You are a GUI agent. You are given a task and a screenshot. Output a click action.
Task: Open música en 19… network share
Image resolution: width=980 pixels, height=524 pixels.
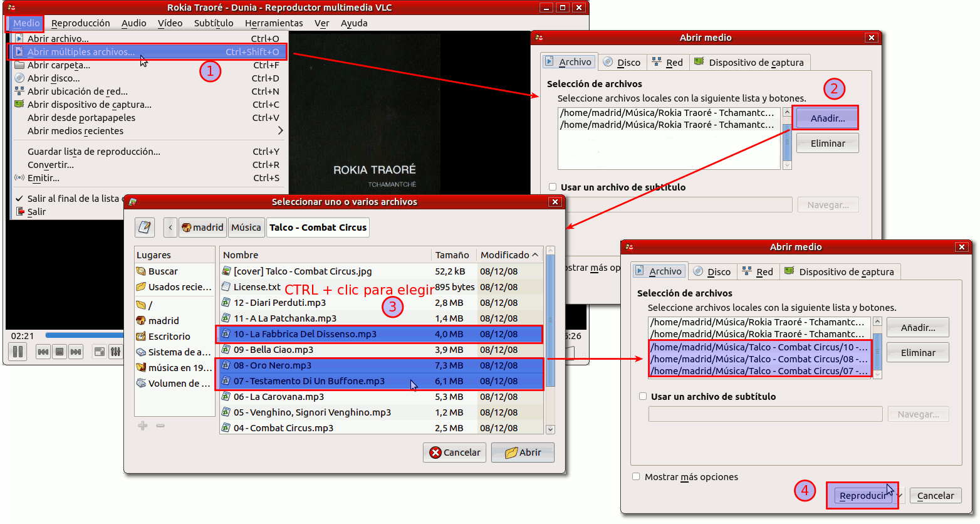174,368
